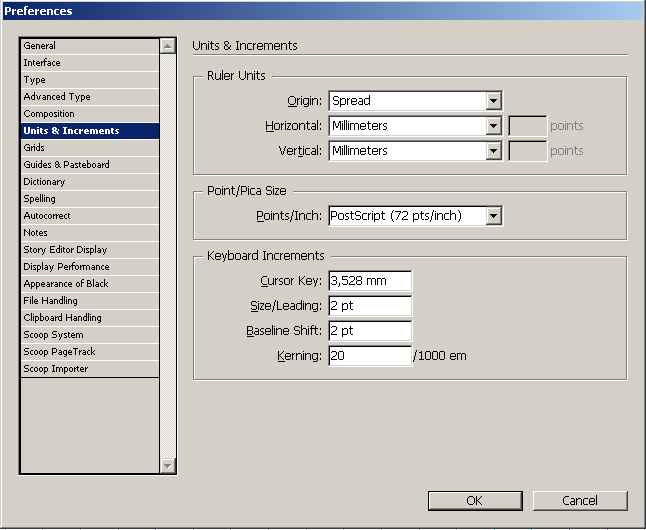Go to Type preferences
646x530 pixels.
(90, 80)
